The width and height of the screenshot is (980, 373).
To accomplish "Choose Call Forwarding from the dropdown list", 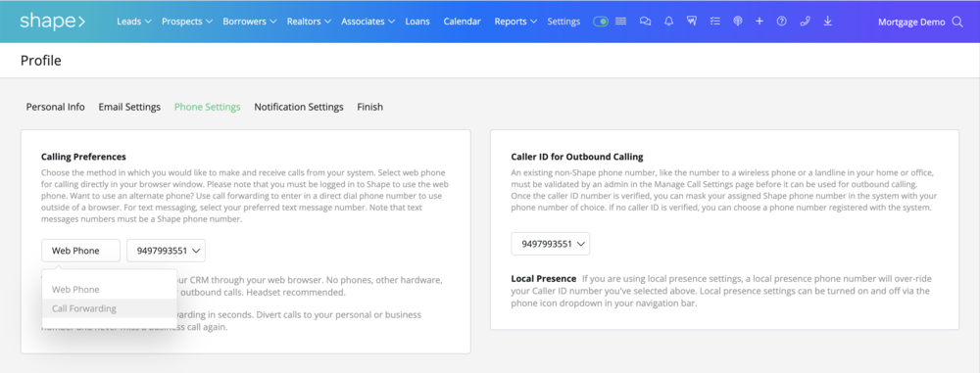I will pyautogui.click(x=110, y=308).
